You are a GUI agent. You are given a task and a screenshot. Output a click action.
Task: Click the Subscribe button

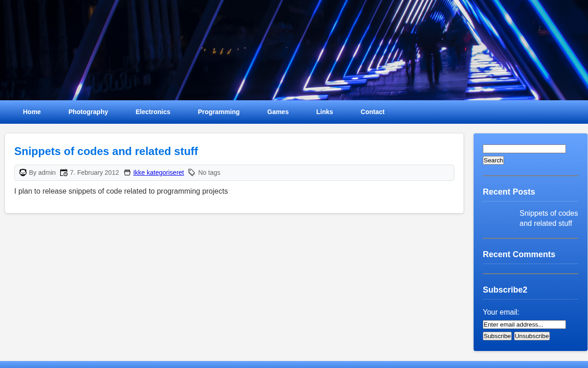pyautogui.click(x=497, y=336)
